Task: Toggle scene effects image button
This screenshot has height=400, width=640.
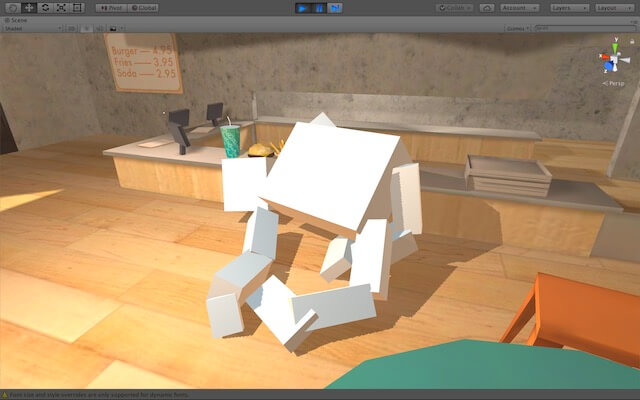Action: 113,29
